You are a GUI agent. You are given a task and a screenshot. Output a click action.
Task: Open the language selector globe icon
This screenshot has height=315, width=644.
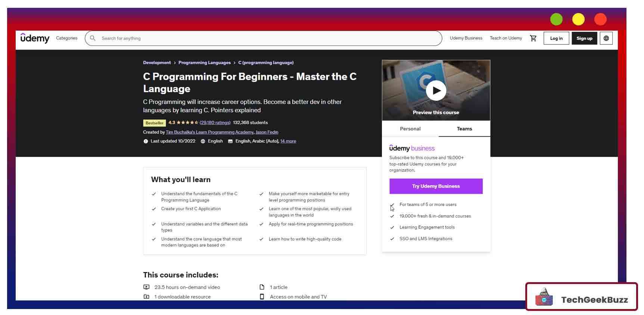tap(606, 38)
